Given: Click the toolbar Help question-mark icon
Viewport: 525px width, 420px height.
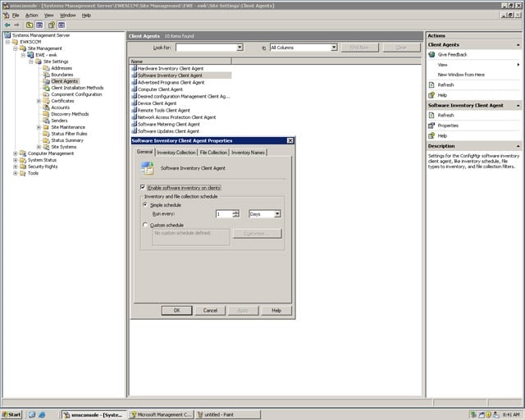Looking at the screenshot, I should pos(51,25).
